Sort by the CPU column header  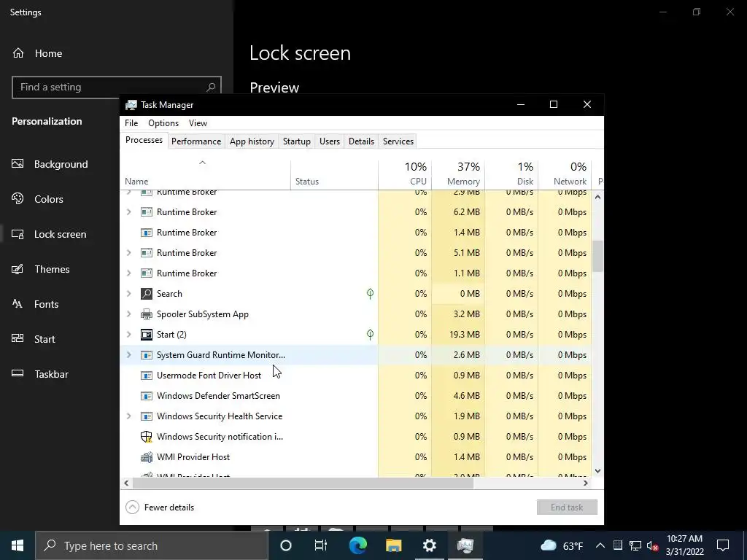pos(405,174)
